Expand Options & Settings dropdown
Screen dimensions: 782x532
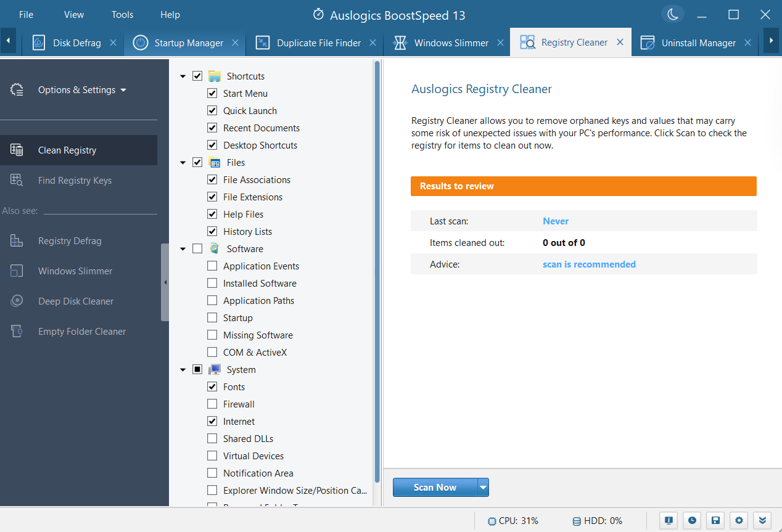[82, 90]
